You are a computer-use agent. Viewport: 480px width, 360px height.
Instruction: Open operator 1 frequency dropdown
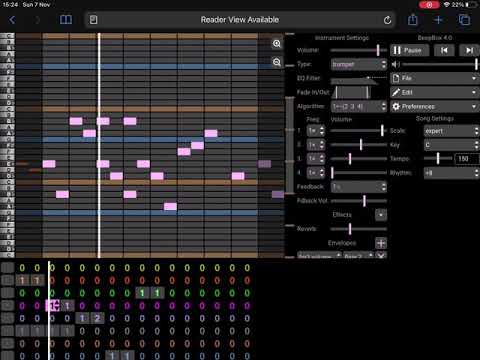click(316, 131)
